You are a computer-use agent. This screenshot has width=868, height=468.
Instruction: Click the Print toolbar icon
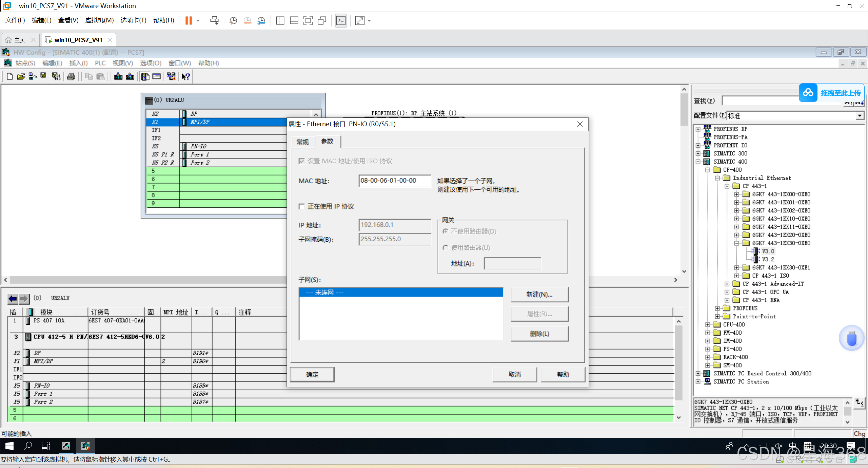[71, 76]
